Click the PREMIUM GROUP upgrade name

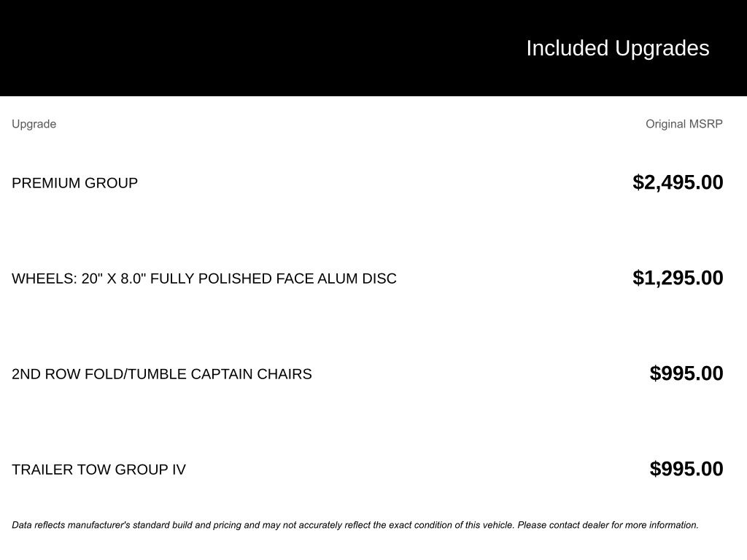click(75, 183)
